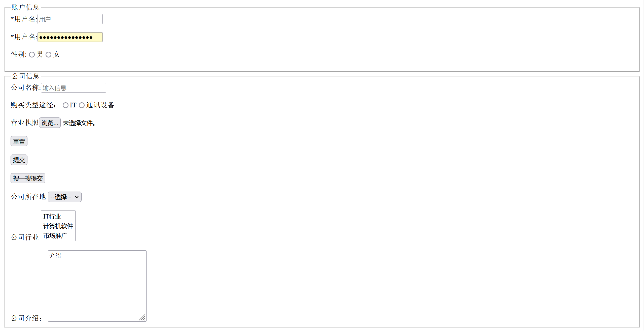The height and width of the screenshot is (331, 644).
Task: Select 计算机软件 in industry list
Action: (x=58, y=226)
